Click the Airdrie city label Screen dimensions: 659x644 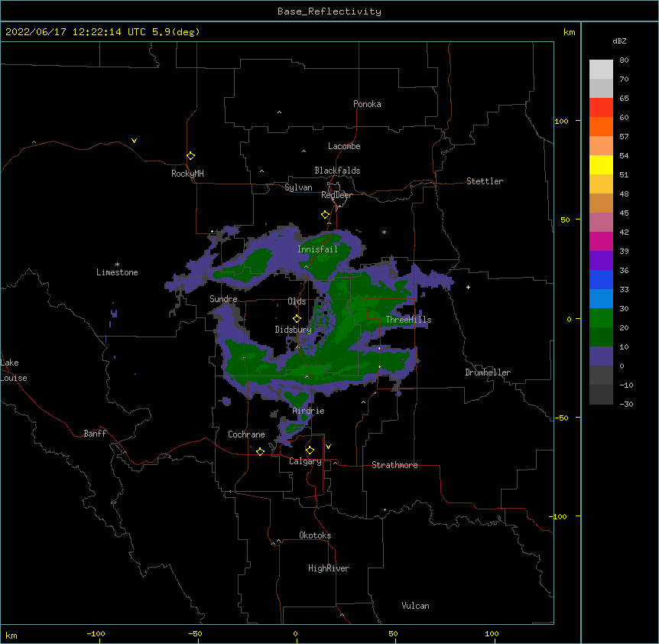point(309,411)
